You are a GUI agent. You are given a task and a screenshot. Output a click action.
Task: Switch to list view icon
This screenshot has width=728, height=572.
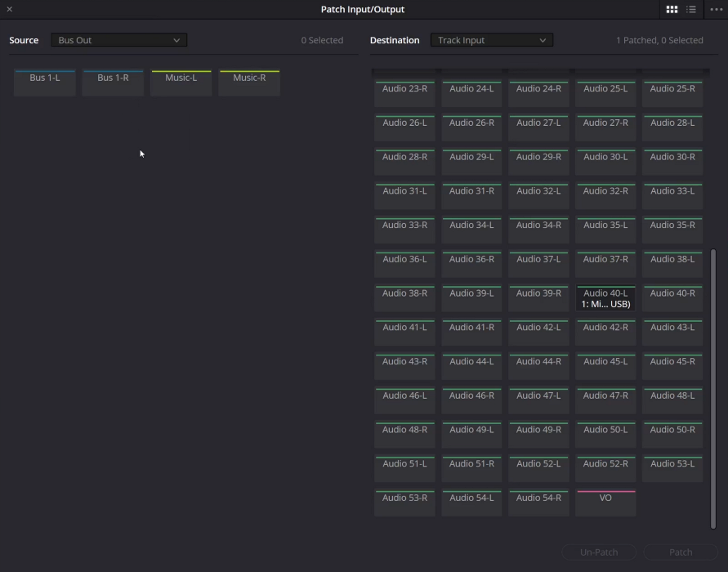click(x=691, y=9)
